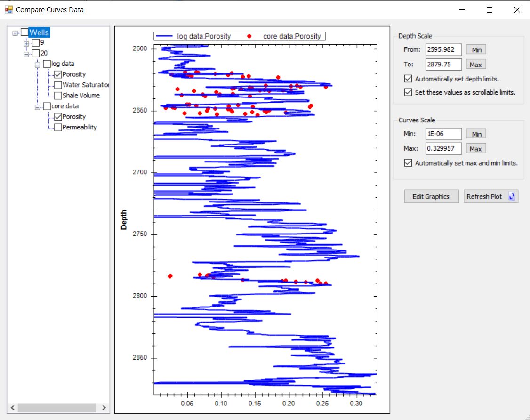Click the Min button in Curves Scale

pos(476,134)
